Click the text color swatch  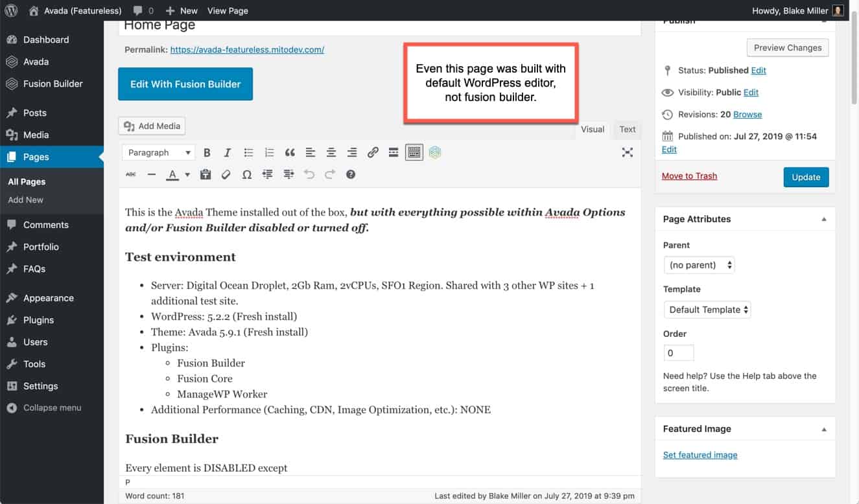[172, 175]
